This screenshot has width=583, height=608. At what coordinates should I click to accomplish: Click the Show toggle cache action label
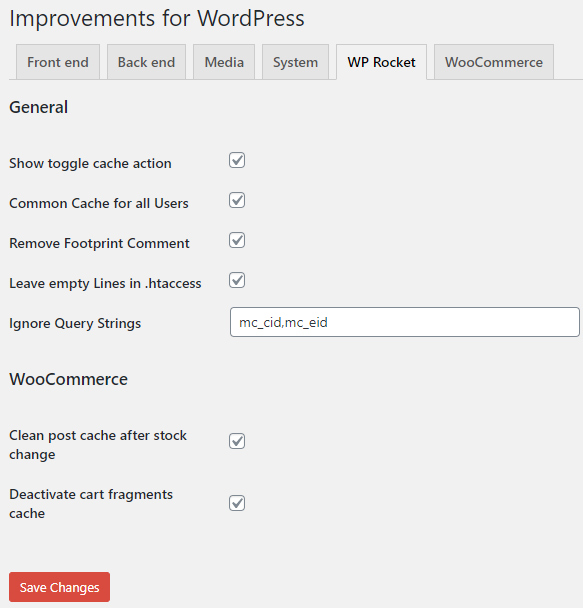point(90,163)
